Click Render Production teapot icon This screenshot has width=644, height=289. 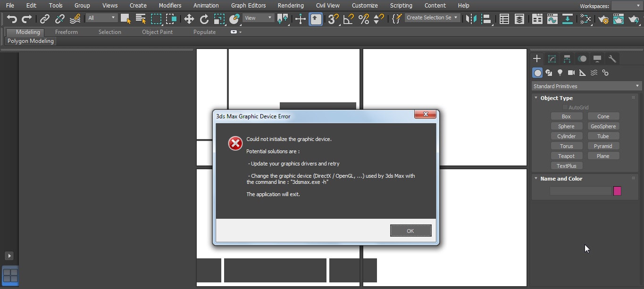click(634, 19)
